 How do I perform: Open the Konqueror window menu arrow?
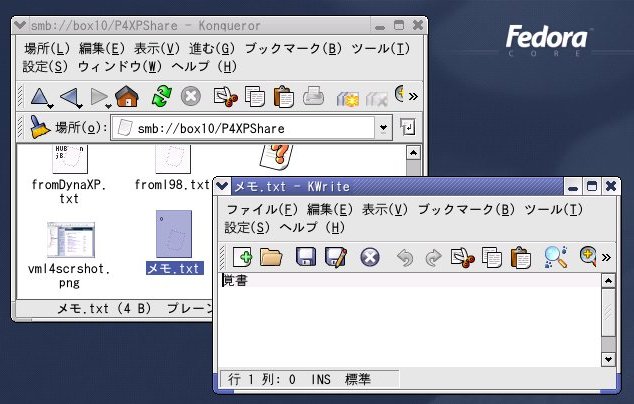20,25
